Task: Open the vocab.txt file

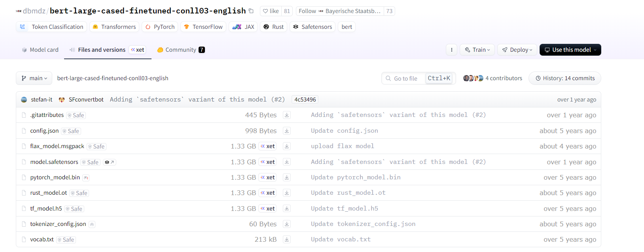Action: coord(42,239)
